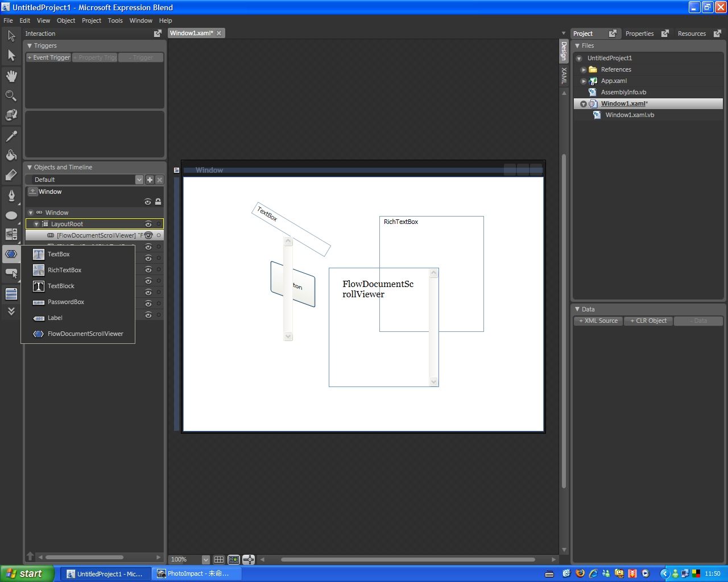This screenshot has width=728, height=582.
Task: Choose the Ellipse shape tool
Action: [11, 215]
